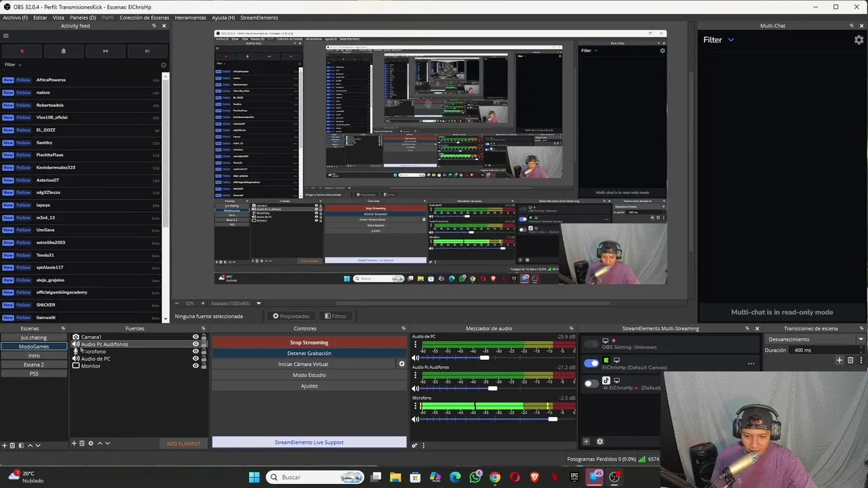868x488 pixels.
Task: Open the Colección de Escenas menu
Action: [x=144, y=18]
